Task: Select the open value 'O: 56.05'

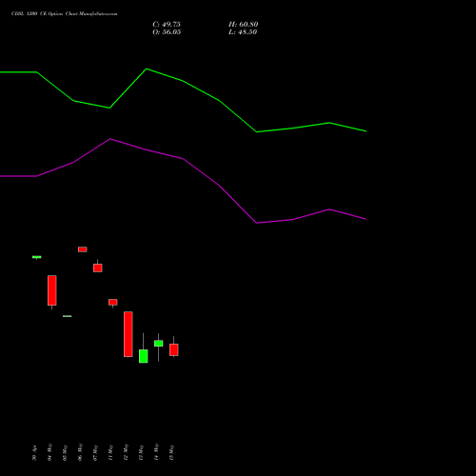Action: coord(167,32)
